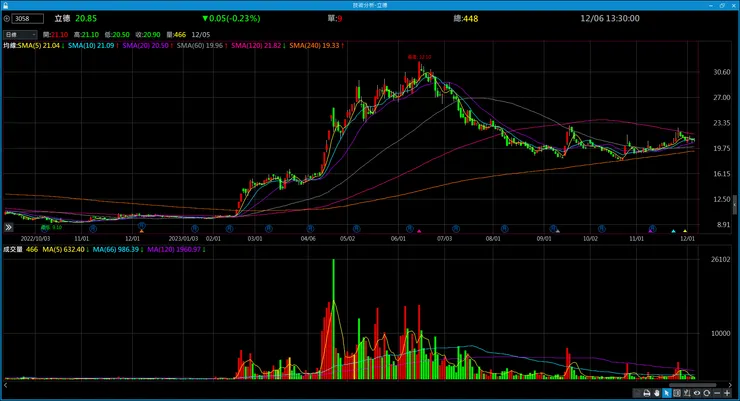Image resolution: width=740 pixels, height=401 pixels.
Task: Click the circled plus beside stock code
Action: [7, 18]
